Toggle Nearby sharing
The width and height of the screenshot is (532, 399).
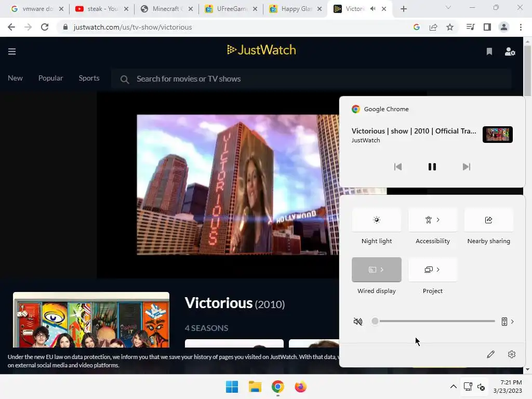click(488, 220)
